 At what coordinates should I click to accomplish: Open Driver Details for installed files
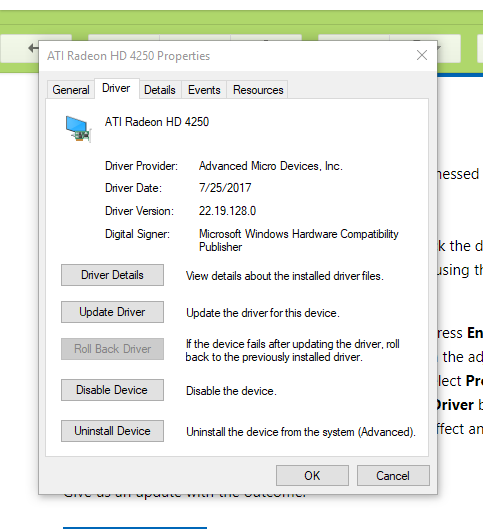tap(112, 275)
